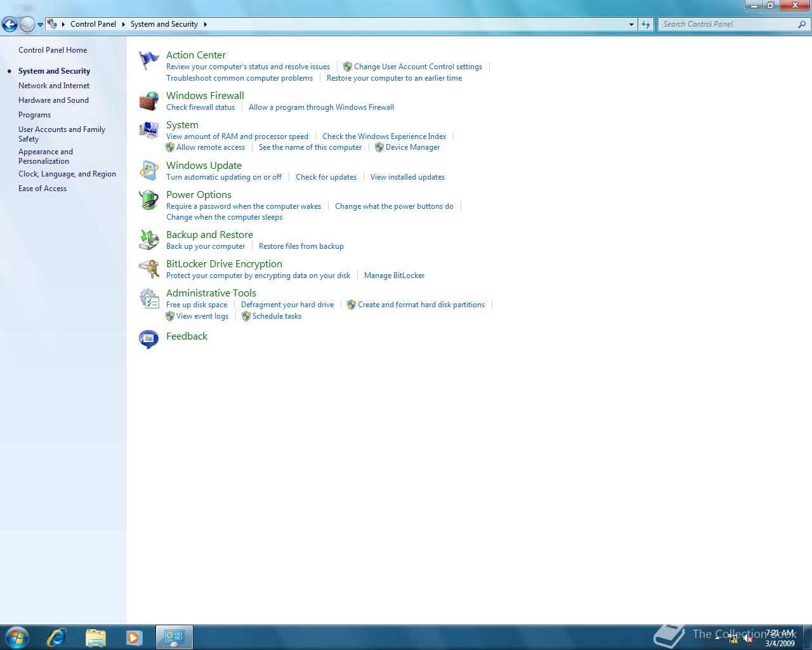Click View amount of RAM and processor speed
The height and width of the screenshot is (650, 812).
pyautogui.click(x=237, y=136)
